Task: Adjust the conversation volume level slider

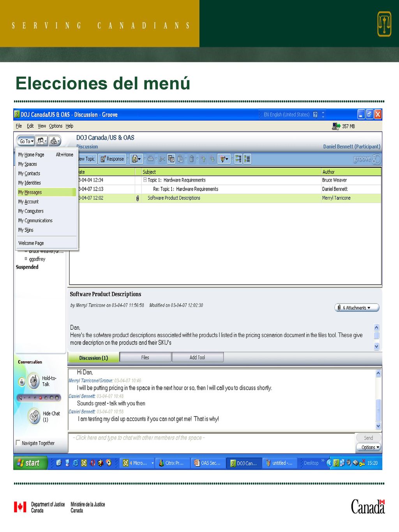Action: (x=39, y=398)
